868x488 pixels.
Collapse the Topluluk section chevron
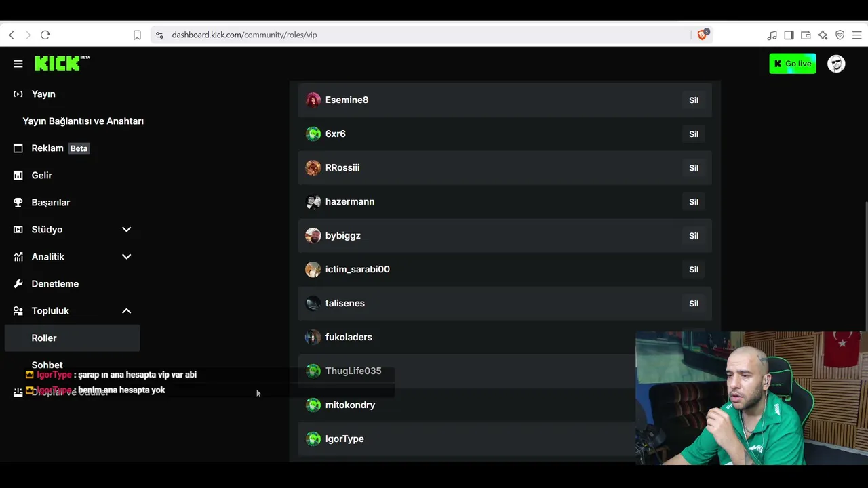(126, 311)
